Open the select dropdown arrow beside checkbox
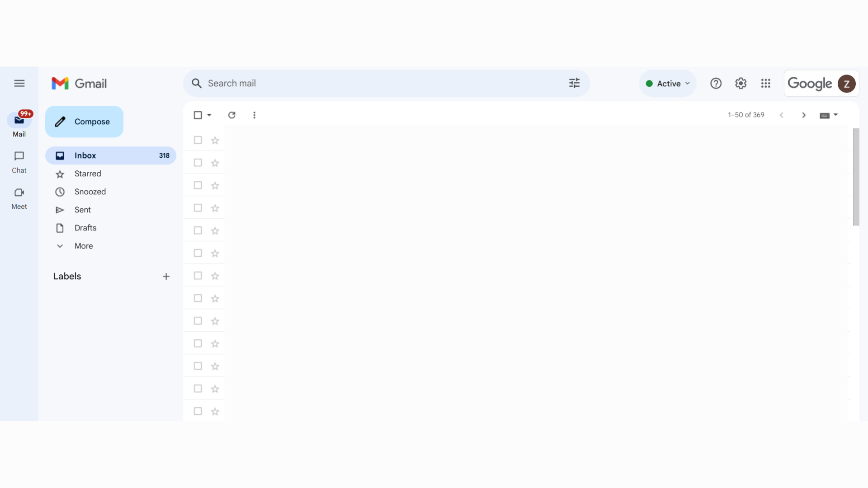The height and width of the screenshot is (488, 868). pos(209,115)
